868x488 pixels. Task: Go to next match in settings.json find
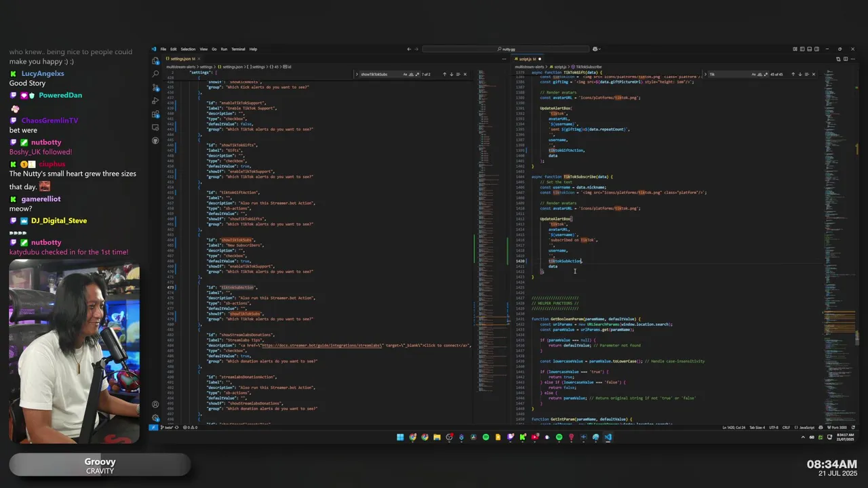tap(452, 75)
